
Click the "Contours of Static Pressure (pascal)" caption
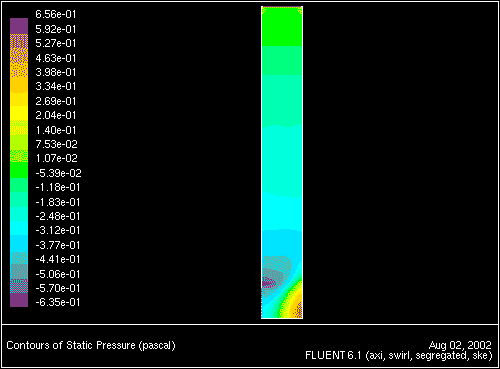click(x=91, y=345)
